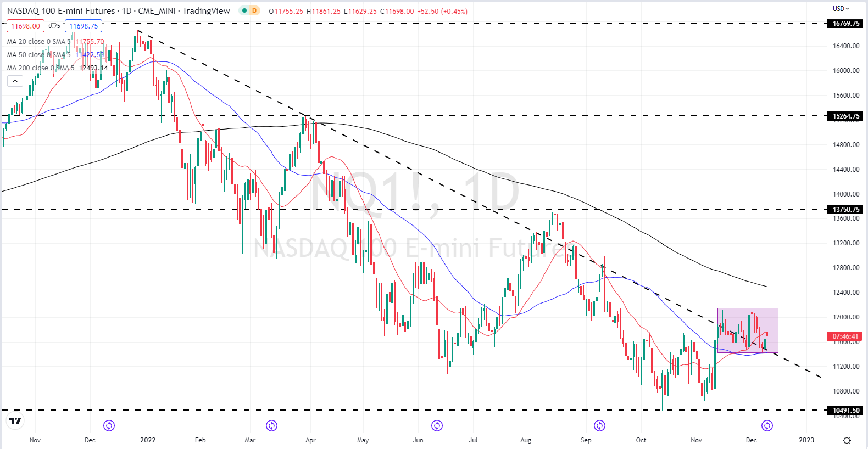Click the contract rollover marker in mid-March
This screenshot has height=449, width=868.
(x=271, y=425)
